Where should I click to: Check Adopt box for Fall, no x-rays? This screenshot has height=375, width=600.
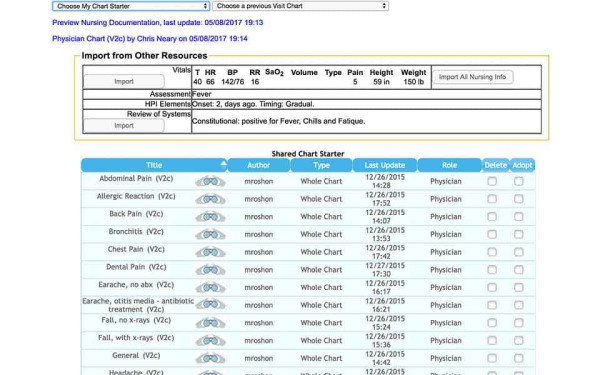pos(518,323)
